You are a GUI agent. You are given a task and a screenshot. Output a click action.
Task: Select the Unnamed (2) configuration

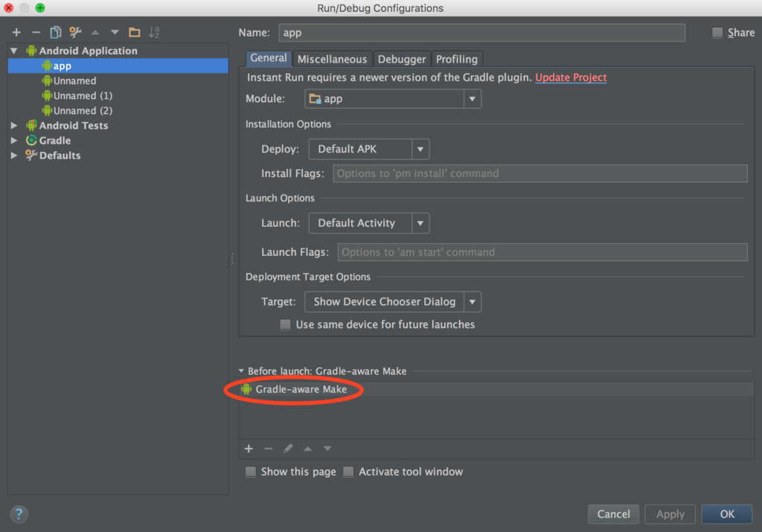(118, 111)
